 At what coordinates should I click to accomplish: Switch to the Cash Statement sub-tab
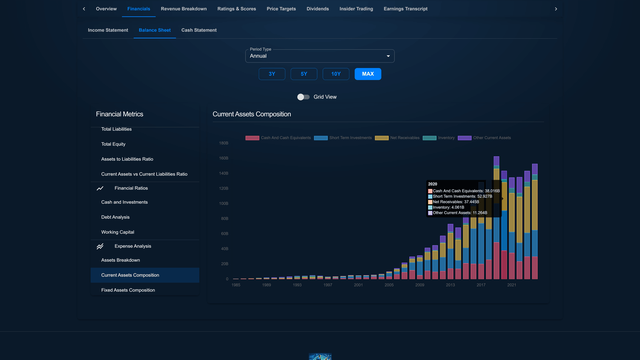199,30
